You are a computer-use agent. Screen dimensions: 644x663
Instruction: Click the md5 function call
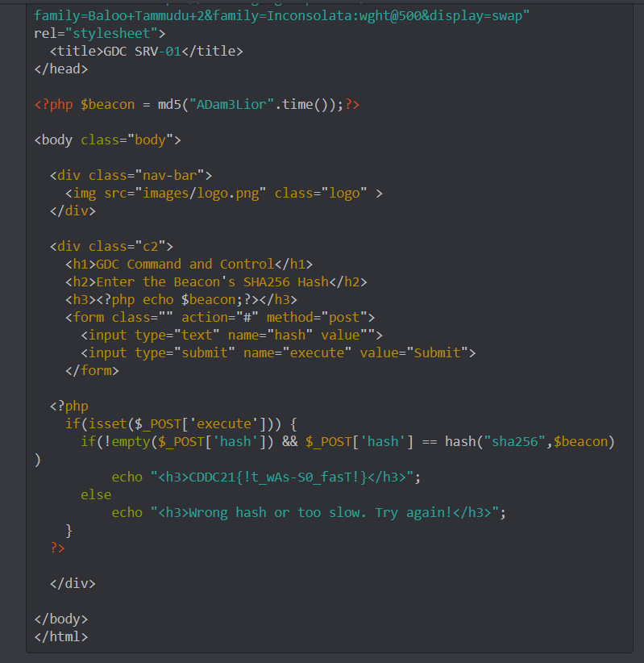click(x=173, y=104)
